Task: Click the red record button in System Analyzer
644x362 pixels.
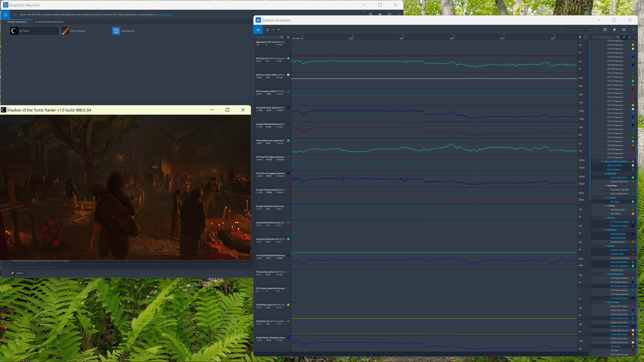Action: [x=279, y=30]
